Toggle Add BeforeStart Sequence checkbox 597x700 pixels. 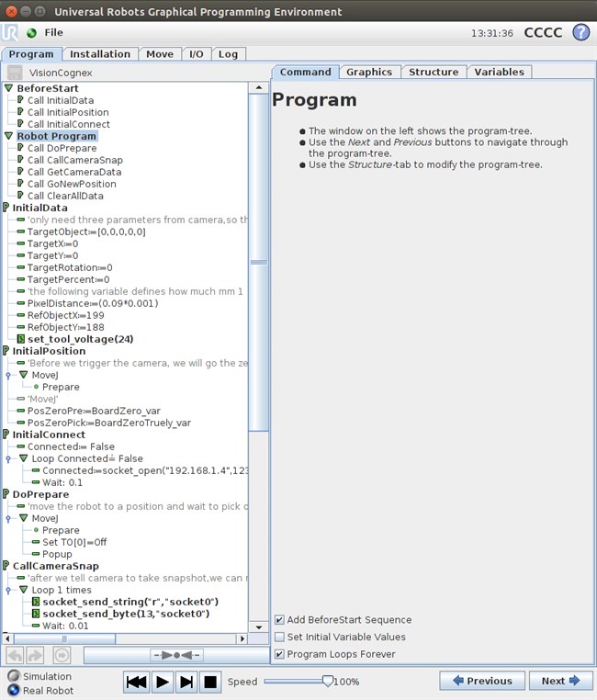(x=279, y=620)
